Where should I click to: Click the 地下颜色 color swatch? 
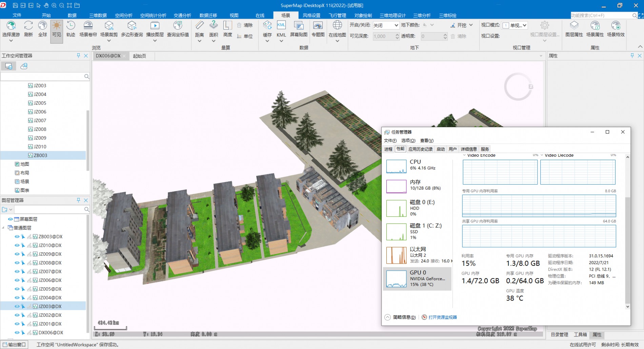point(425,25)
